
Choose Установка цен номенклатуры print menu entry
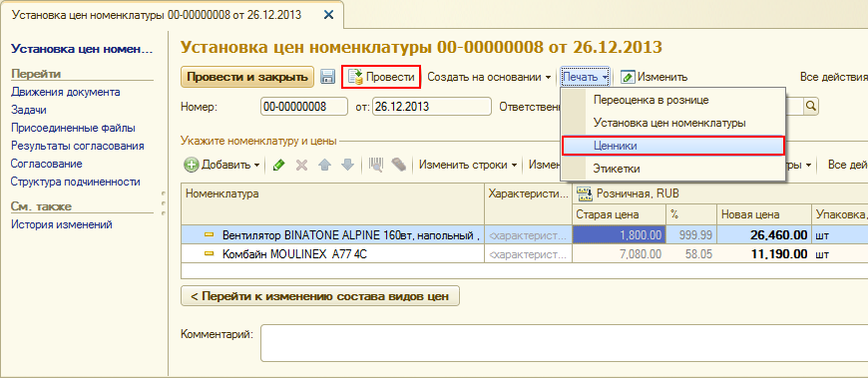pos(673,123)
